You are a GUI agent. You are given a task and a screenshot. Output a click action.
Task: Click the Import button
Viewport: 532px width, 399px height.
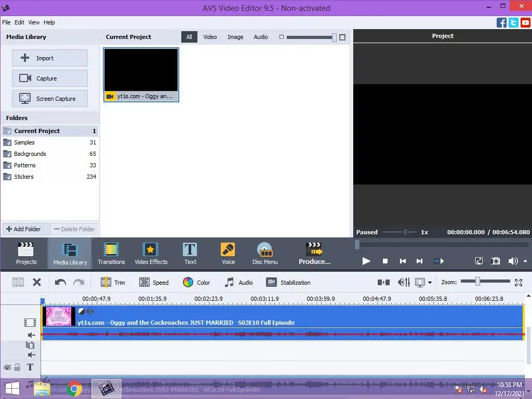[50, 58]
